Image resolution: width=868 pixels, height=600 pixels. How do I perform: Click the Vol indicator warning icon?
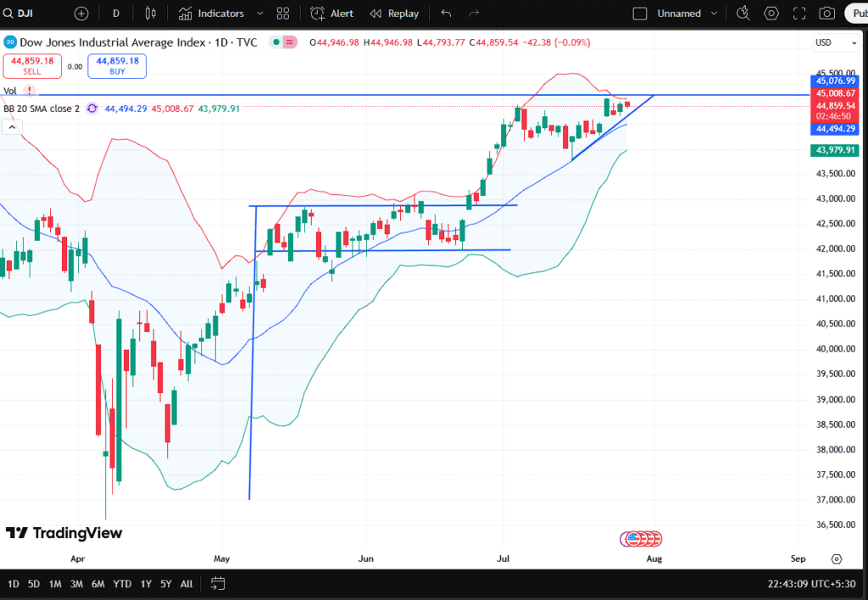click(29, 90)
